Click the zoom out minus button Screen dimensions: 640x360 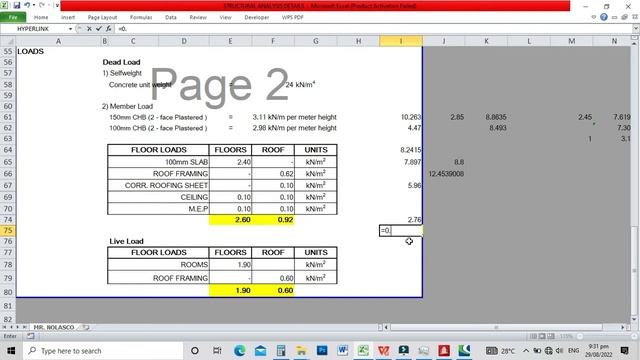pos(580,336)
